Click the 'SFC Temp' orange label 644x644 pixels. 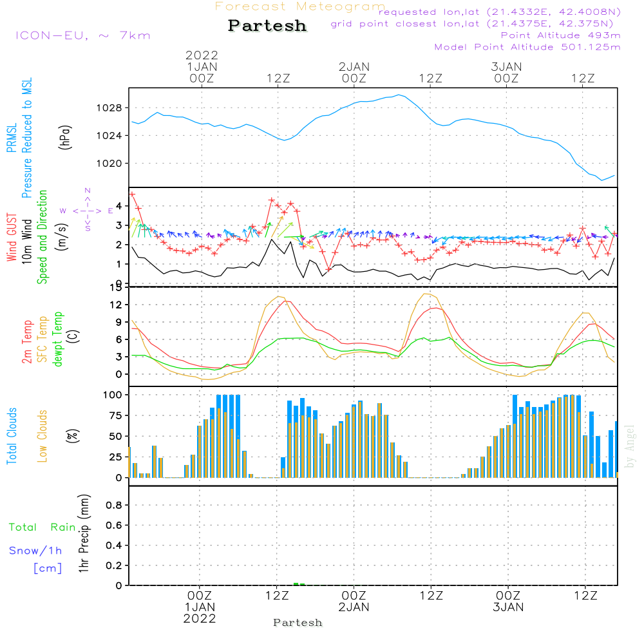43,339
